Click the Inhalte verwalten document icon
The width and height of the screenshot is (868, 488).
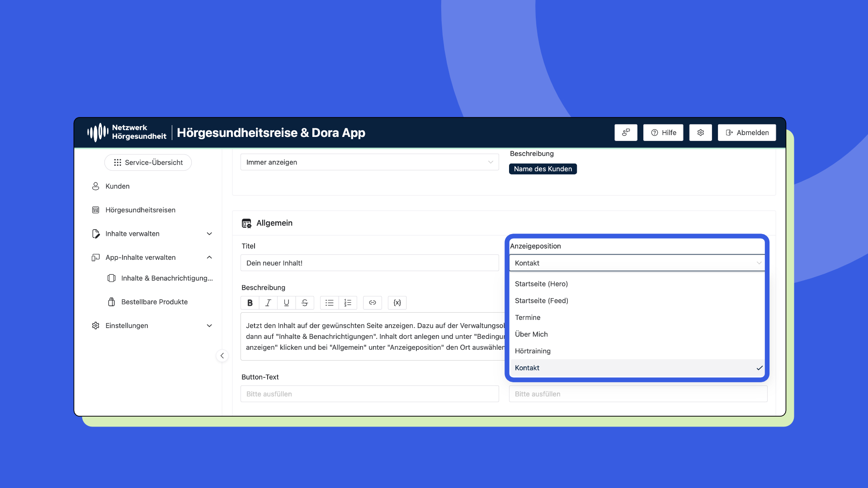coord(95,234)
